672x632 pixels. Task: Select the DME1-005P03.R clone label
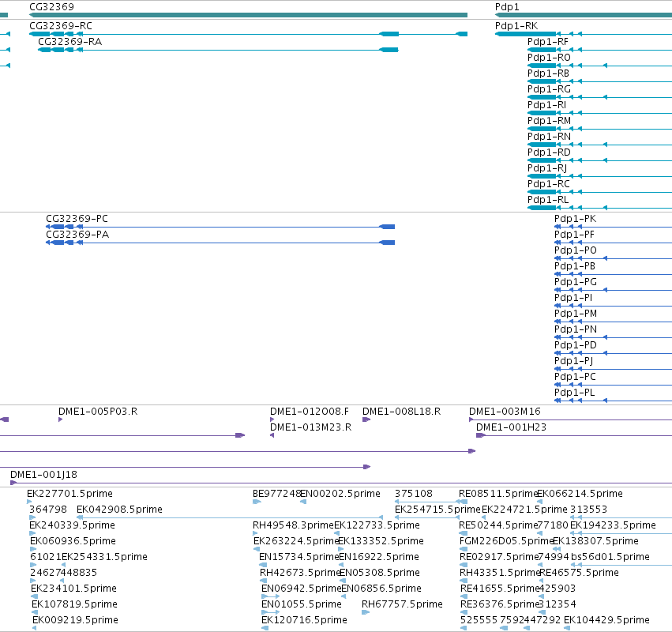point(98,412)
